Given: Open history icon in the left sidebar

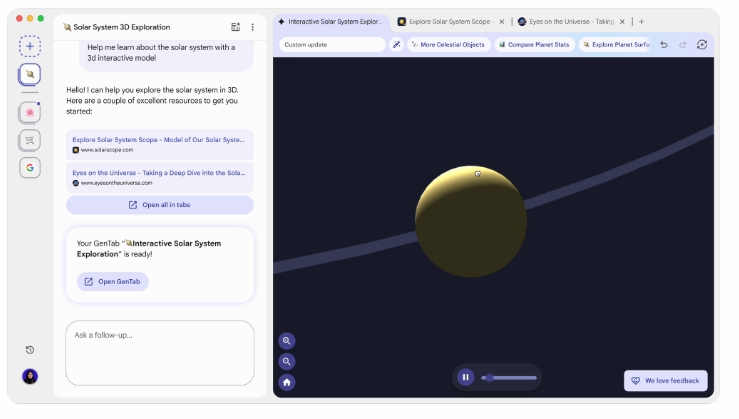Looking at the screenshot, I should point(30,350).
